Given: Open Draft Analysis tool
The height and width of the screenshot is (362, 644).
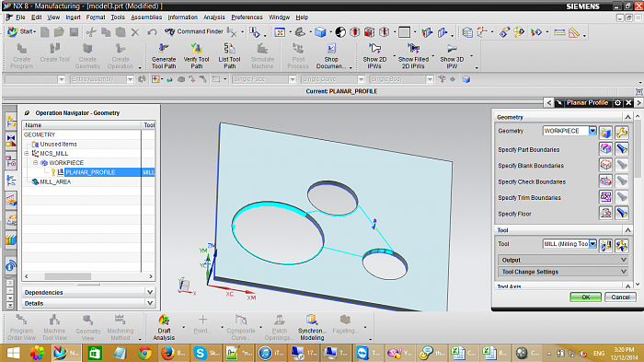Looking at the screenshot, I should [164, 327].
